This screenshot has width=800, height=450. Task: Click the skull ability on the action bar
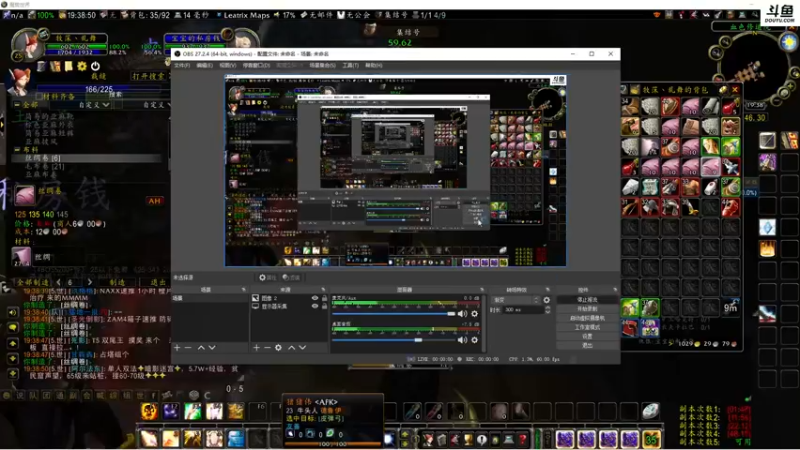point(149,411)
